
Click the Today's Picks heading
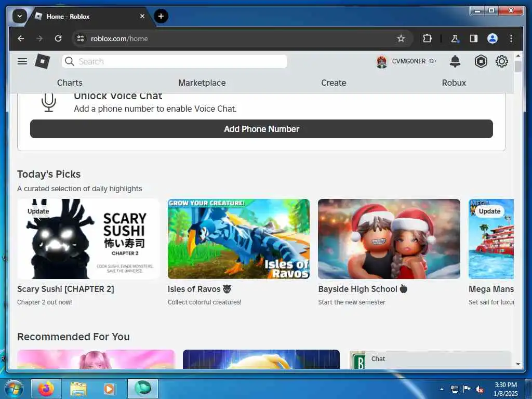[49, 174]
